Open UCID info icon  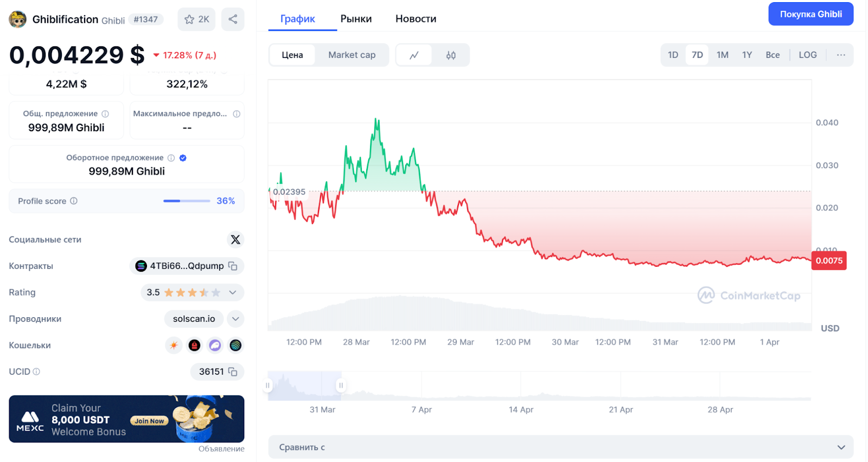point(36,371)
